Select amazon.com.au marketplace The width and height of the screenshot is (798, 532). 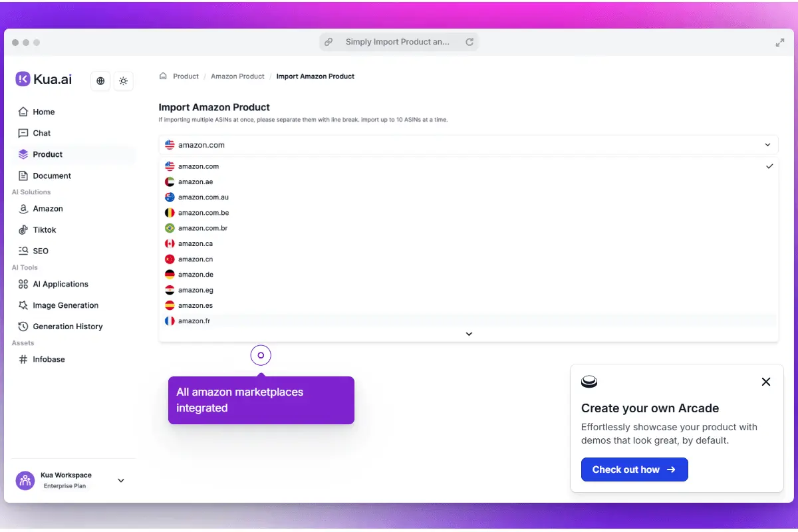click(x=468, y=197)
